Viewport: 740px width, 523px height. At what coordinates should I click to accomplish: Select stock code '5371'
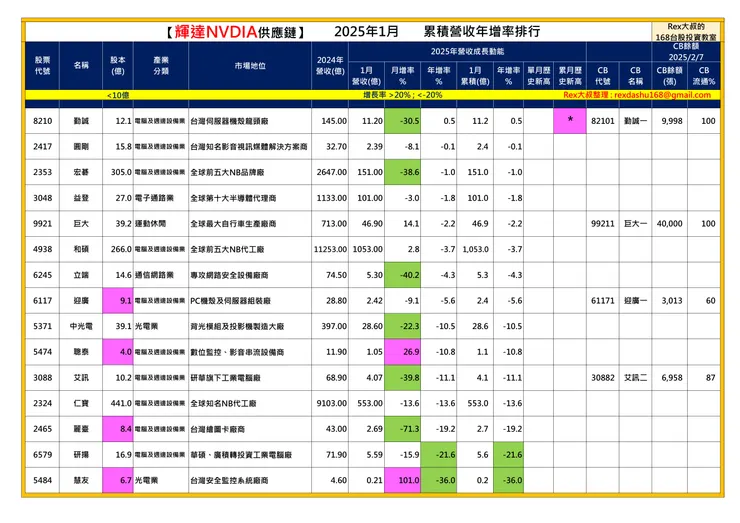click(42, 326)
